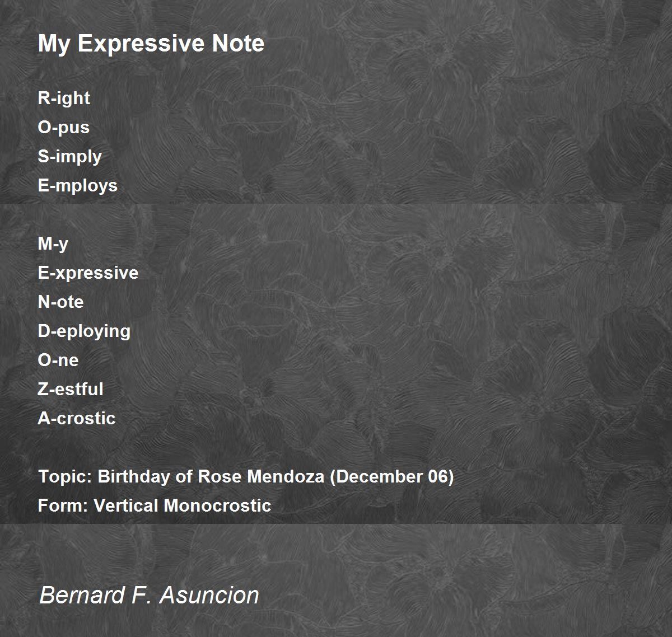Viewport: 672px width, 637px height.
Task: Click the surname Asuncion
Action: 209,594
